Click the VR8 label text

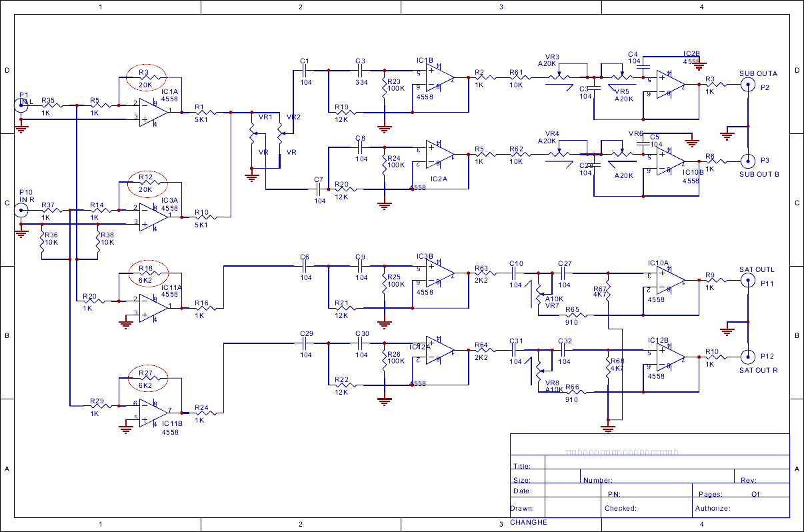(x=552, y=383)
